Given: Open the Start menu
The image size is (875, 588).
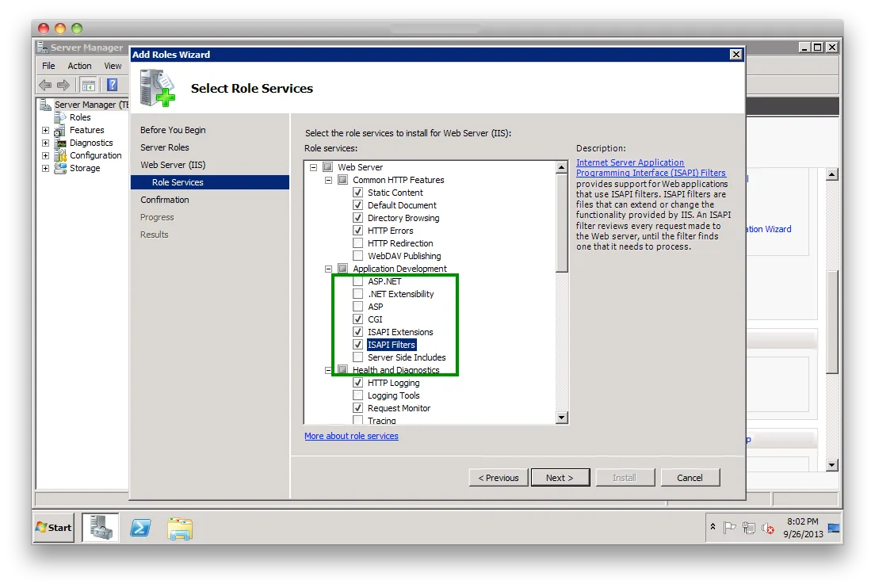Looking at the screenshot, I should tap(54, 528).
